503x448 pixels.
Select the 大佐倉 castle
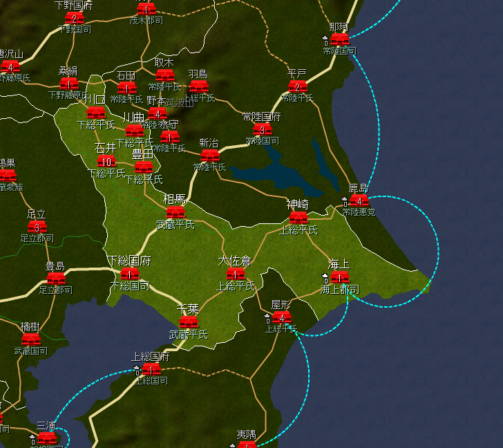pyautogui.click(x=236, y=274)
